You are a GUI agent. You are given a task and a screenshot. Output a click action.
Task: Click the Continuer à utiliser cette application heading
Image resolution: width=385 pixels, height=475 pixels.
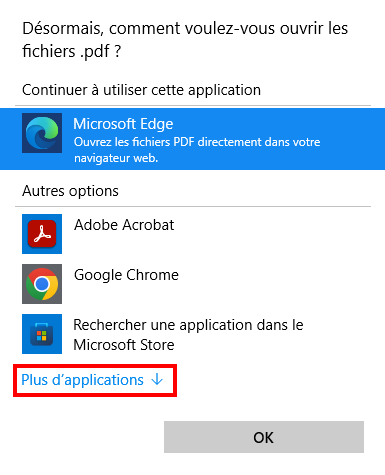click(141, 90)
